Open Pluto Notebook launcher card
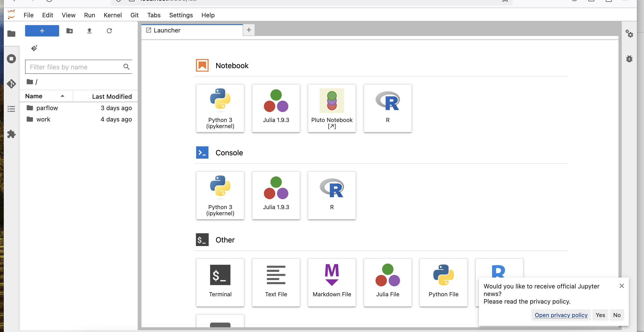Image resolution: width=644 pixels, height=332 pixels. pyautogui.click(x=332, y=108)
